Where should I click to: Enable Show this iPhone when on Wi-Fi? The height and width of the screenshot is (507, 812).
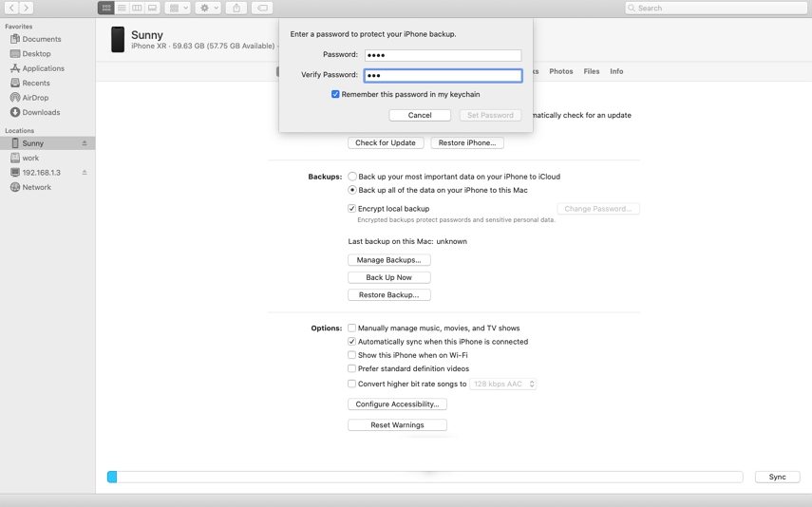point(351,355)
